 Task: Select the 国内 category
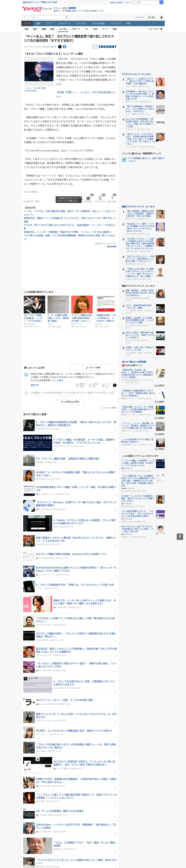click(35, 29)
